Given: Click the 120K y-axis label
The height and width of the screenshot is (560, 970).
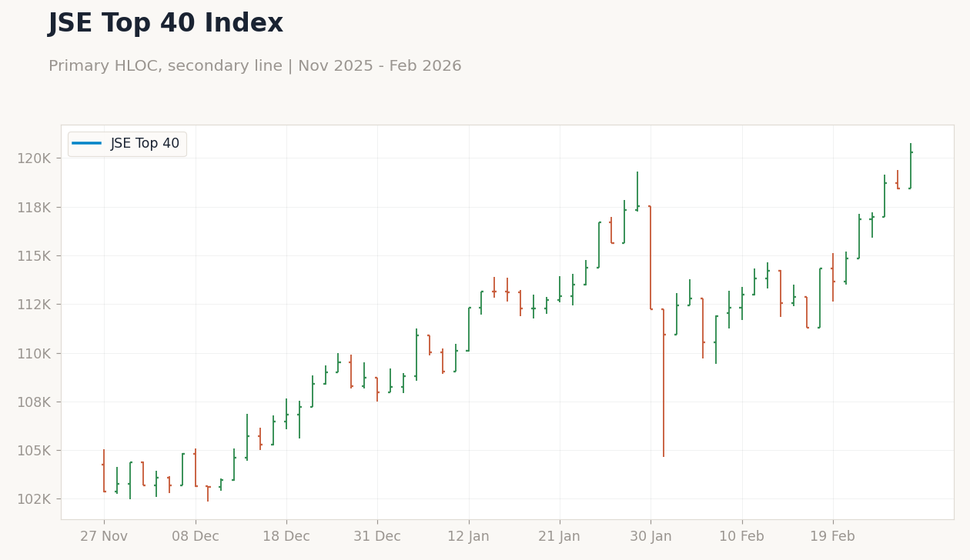Looking at the screenshot, I should click(34, 158).
